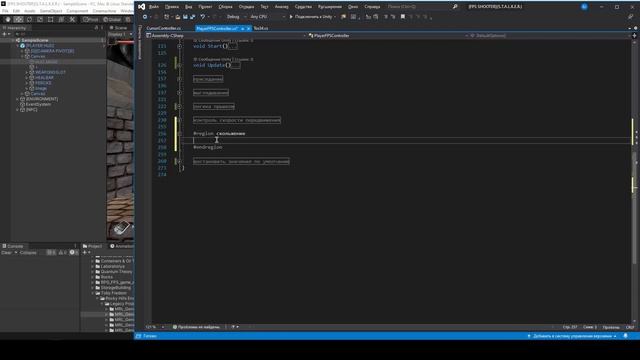Expand the Rocks folder in Project panel
The image size is (640, 360).
coord(93,277)
